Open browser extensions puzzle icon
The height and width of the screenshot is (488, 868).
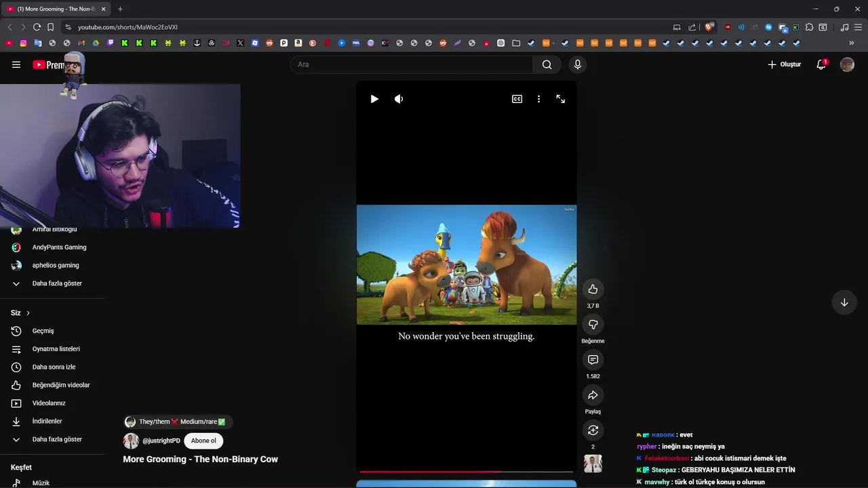coord(809,27)
